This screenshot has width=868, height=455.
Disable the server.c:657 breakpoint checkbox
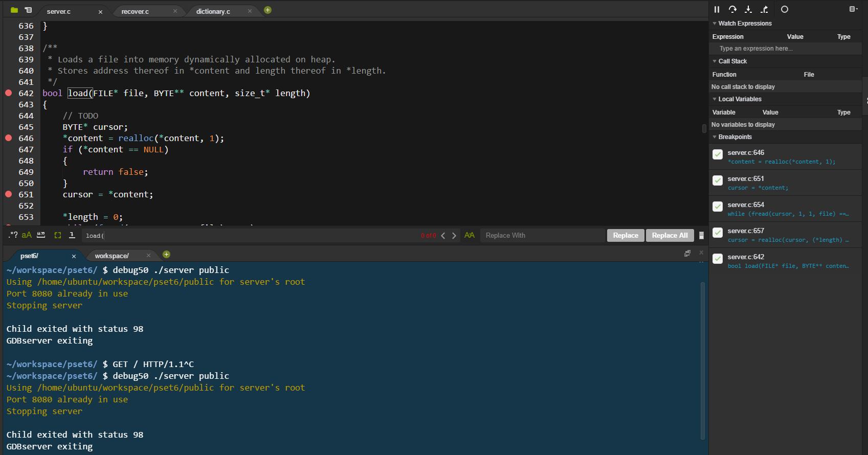coord(718,233)
